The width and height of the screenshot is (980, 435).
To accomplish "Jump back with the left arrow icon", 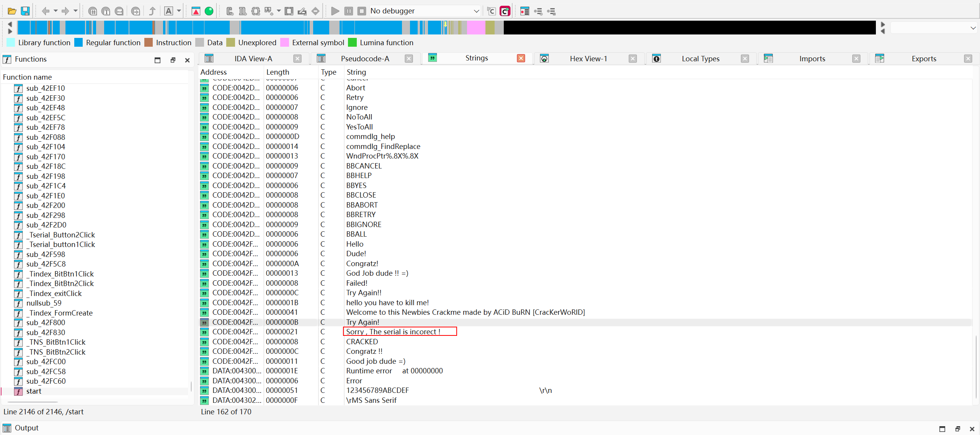I will coord(46,11).
